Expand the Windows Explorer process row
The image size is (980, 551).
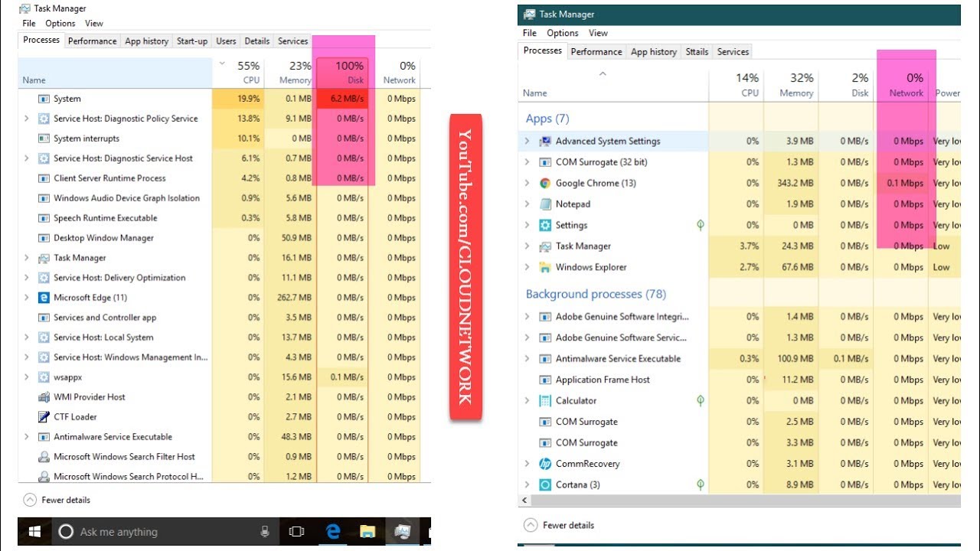coord(527,267)
